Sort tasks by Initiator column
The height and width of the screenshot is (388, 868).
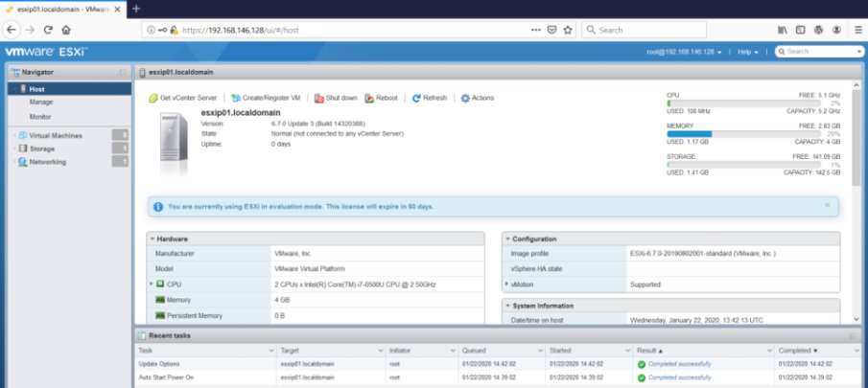[422, 351]
